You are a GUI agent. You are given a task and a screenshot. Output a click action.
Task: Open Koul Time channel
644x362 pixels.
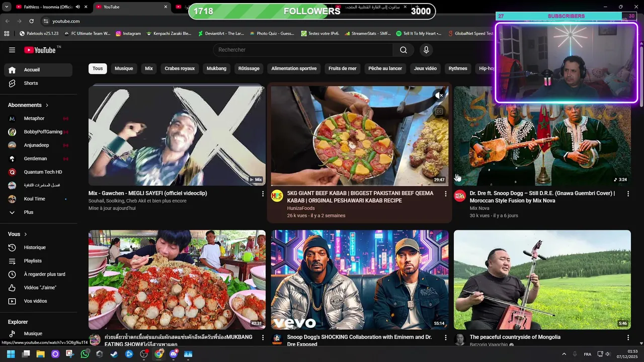pos(38,199)
